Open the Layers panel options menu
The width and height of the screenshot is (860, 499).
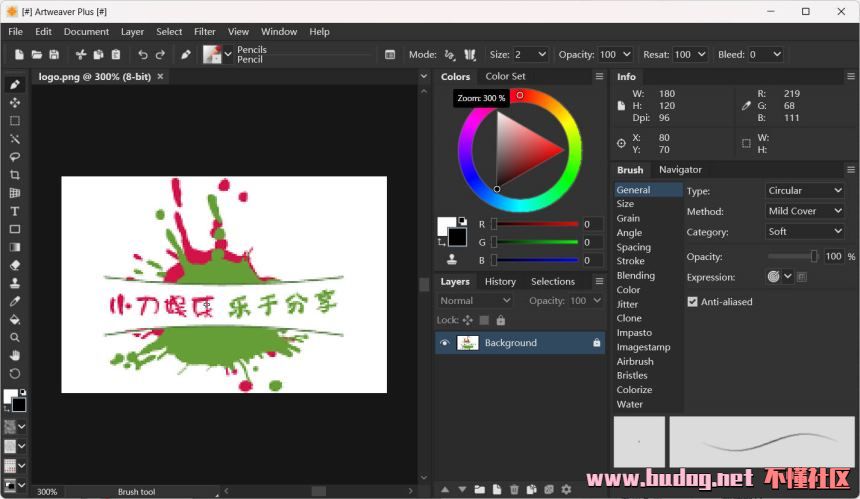[x=599, y=281]
